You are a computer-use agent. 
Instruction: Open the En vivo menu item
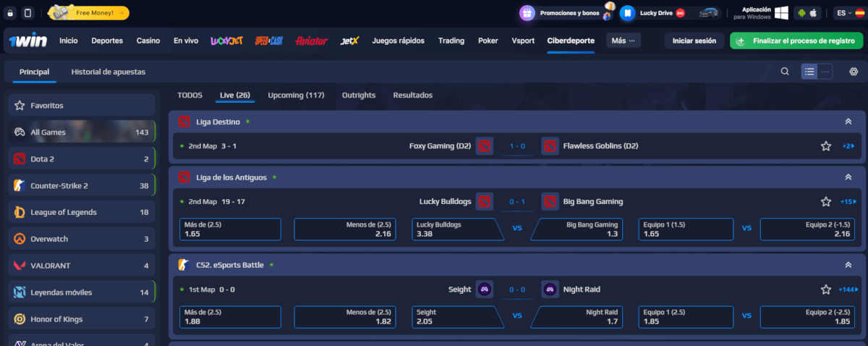[x=186, y=41]
